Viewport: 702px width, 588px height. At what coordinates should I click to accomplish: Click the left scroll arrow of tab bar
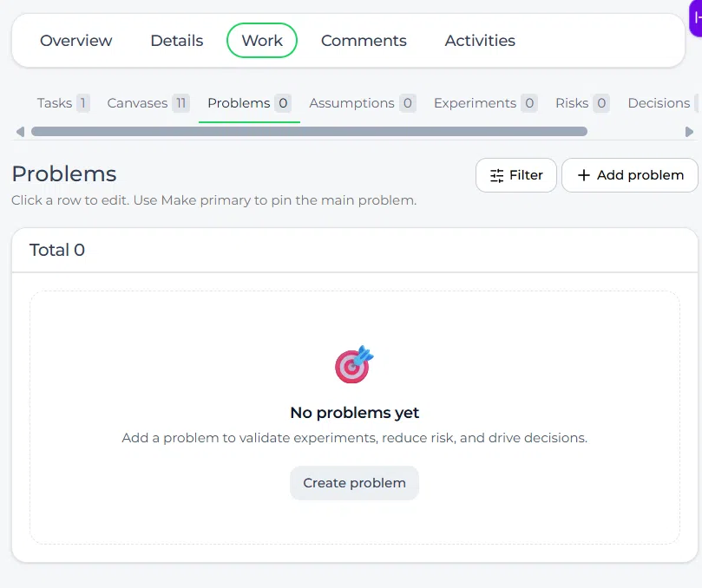tap(20, 132)
